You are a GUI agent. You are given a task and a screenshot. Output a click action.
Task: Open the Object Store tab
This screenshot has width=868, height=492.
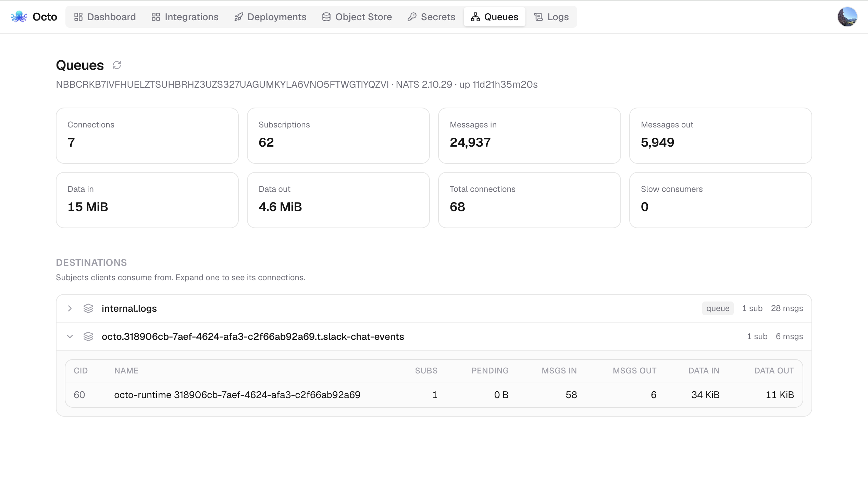[x=357, y=17]
